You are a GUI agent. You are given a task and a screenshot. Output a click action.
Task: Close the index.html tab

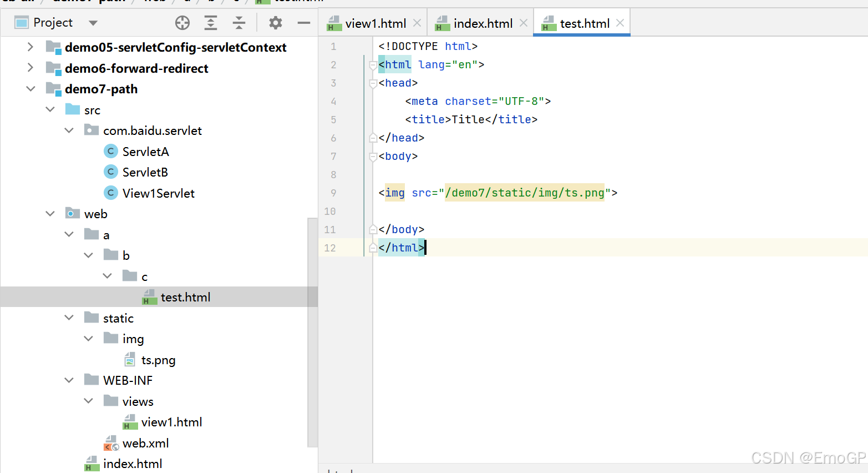523,23
